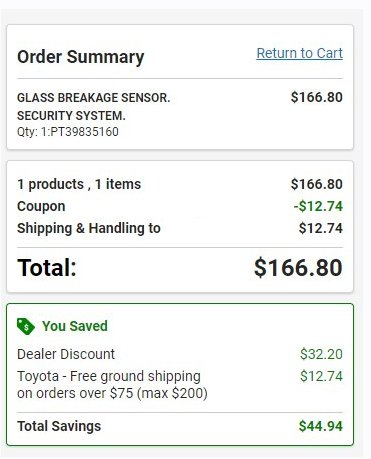Click the $12.74 shipping cost value
This screenshot has width=371, height=459.
pyautogui.click(x=320, y=228)
